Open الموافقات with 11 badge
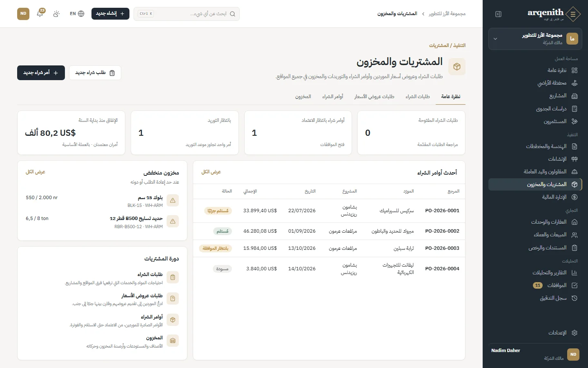 click(535, 285)
